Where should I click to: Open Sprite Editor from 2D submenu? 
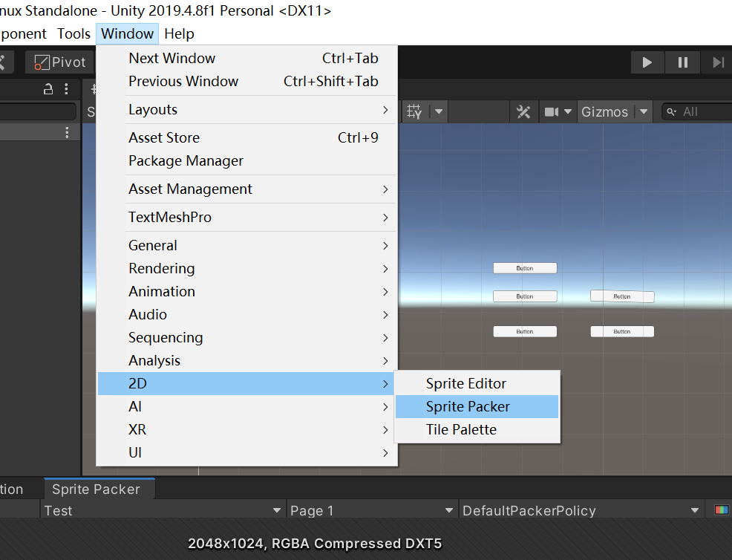[477, 383]
